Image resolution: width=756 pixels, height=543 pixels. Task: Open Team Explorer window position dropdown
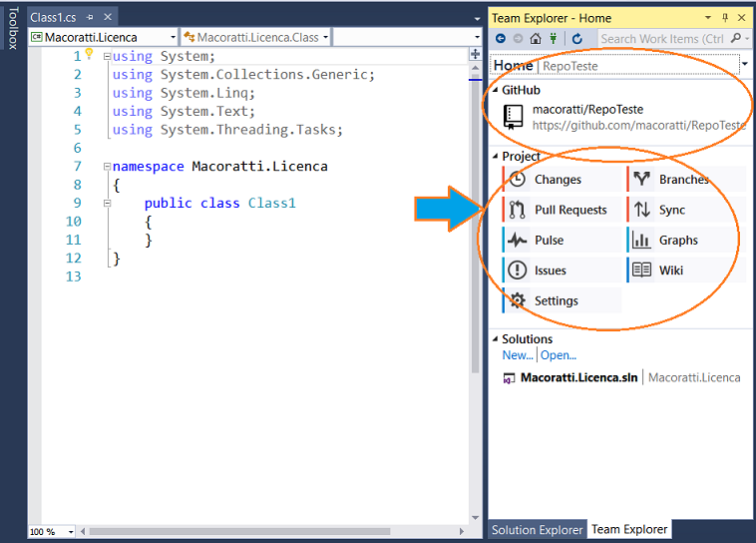pyautogui.click(x=708, y=18)
